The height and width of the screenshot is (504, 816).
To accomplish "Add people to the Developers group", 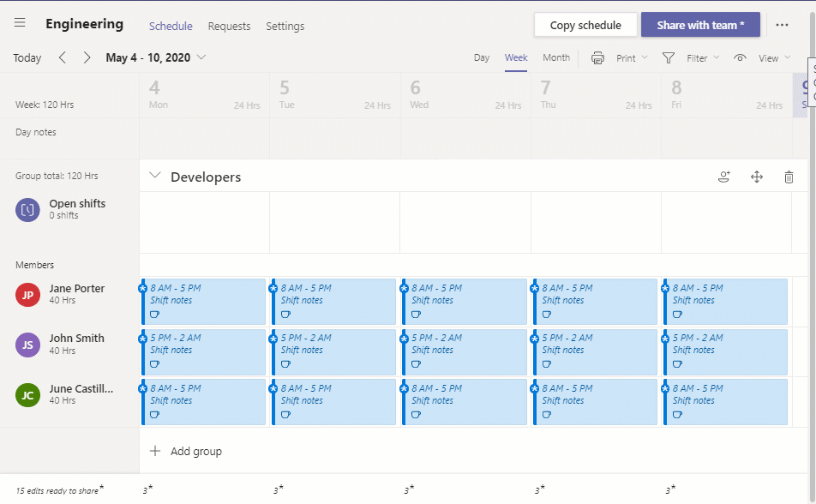I will (724, 176).
